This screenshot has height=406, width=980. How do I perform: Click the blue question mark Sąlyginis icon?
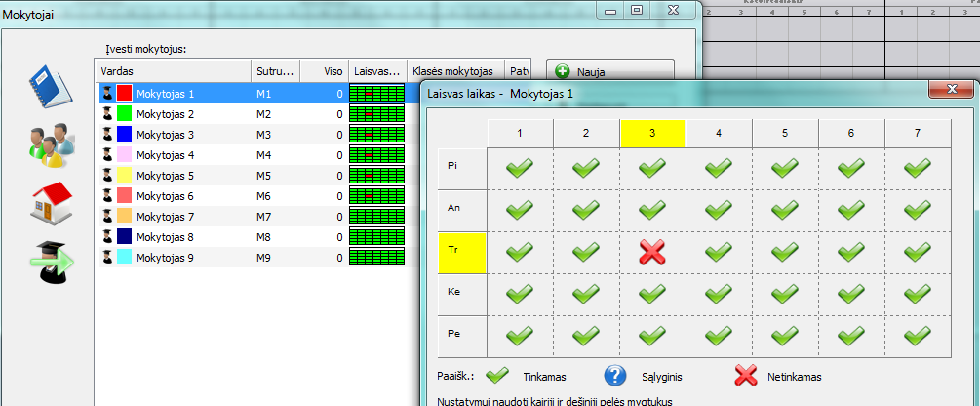pos(614,376)
